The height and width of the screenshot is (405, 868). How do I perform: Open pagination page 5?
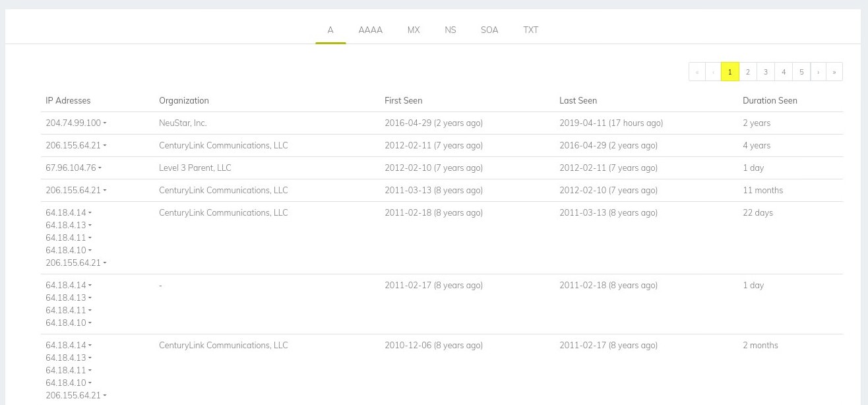click(x=801, y=72)
